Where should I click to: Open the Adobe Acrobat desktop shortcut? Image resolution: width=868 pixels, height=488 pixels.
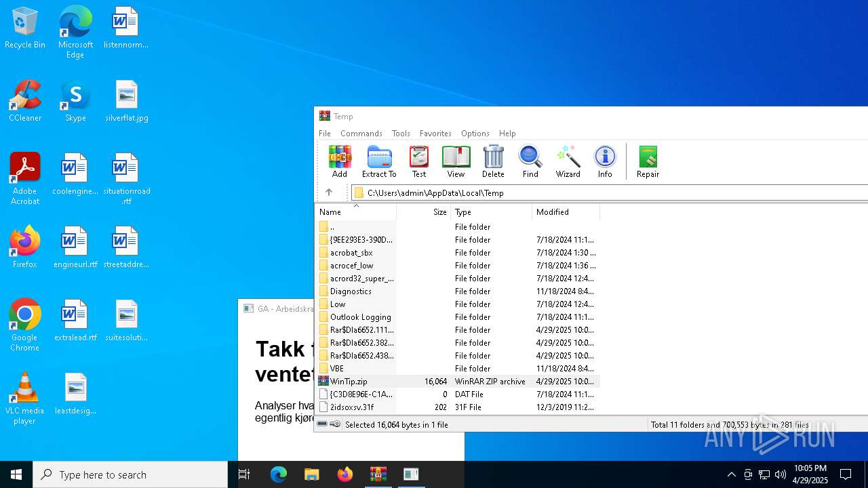[x=25, y=179]
